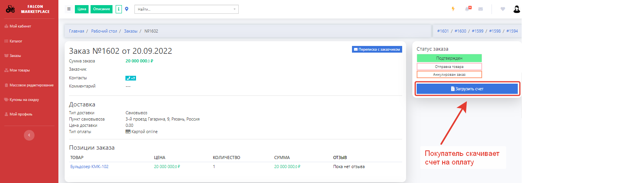This screenshot has width=644, height=183.
Task: Click the lightning bolt icon
Action: coord(453,9)
